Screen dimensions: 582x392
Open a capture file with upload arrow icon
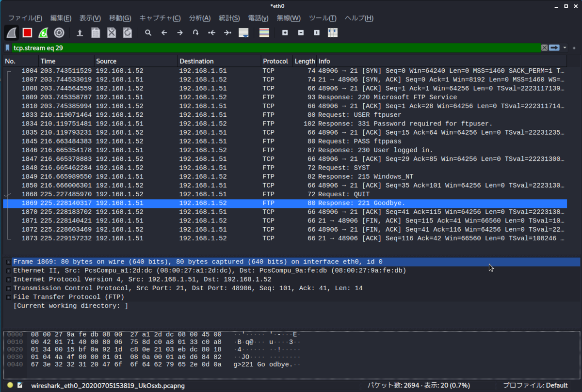click(80, 33)
